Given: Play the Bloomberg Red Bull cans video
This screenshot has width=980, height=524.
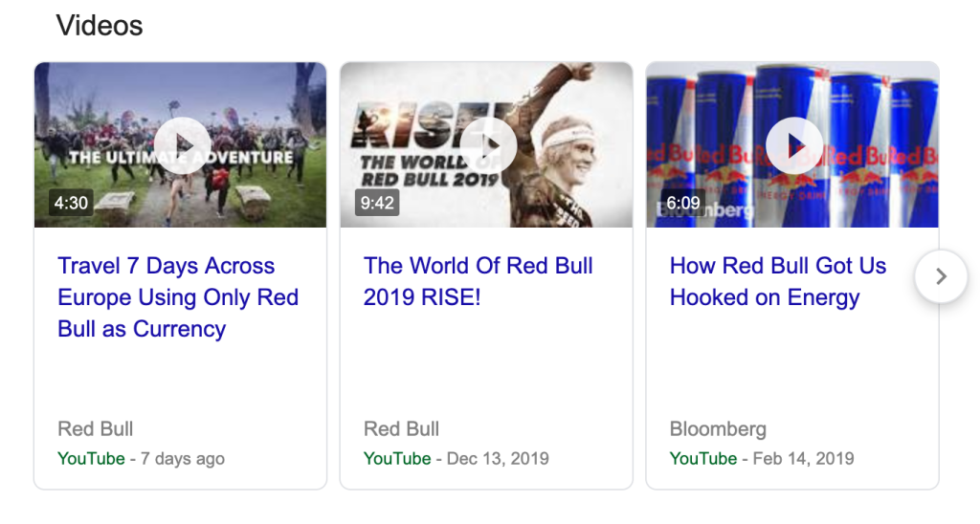Looking at the screenshot, I should [x=794, y=145].
